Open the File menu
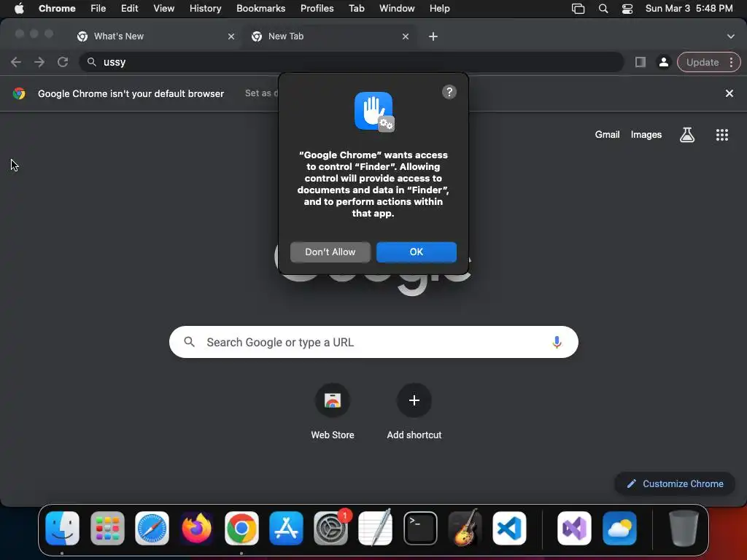Screen dimensions: 747x560 (x=98, y=9)
